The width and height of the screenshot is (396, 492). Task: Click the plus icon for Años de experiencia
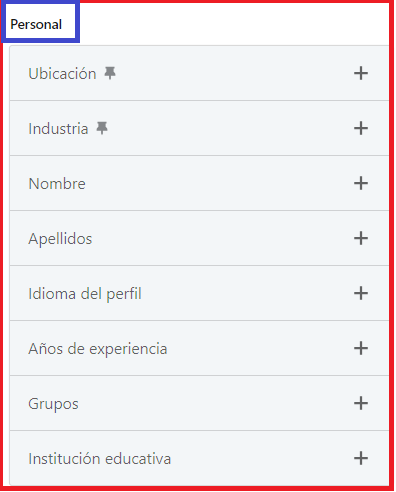pyautogui.click(x=361, y=348)
